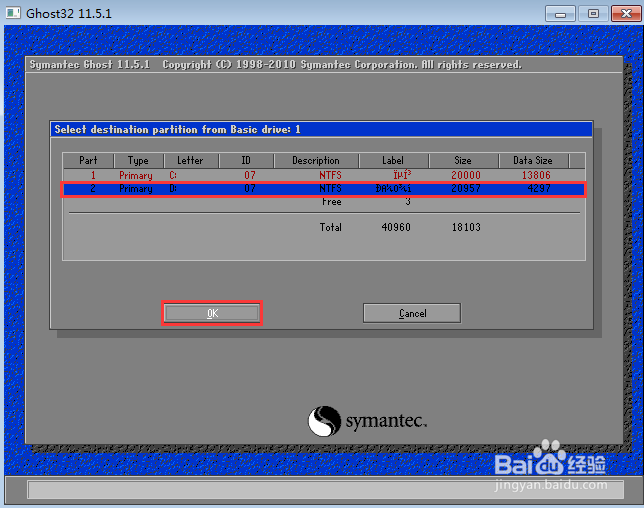The width and height of the screenshot is (644, 508).
Task: Click the Free space row
Action: (x=324, y=202)
